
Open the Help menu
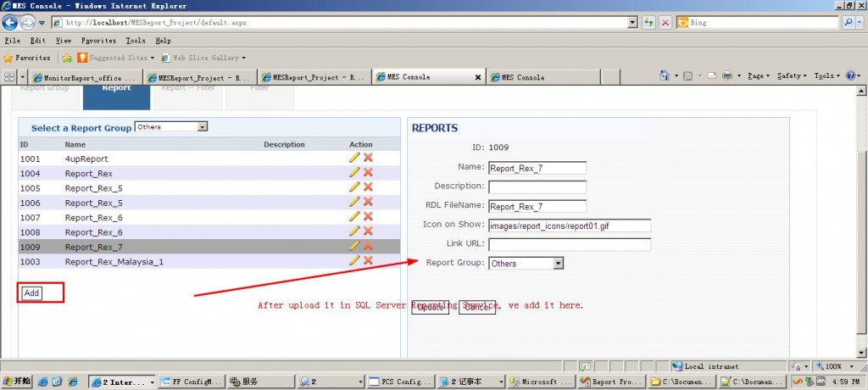click(x=164, y=41)
